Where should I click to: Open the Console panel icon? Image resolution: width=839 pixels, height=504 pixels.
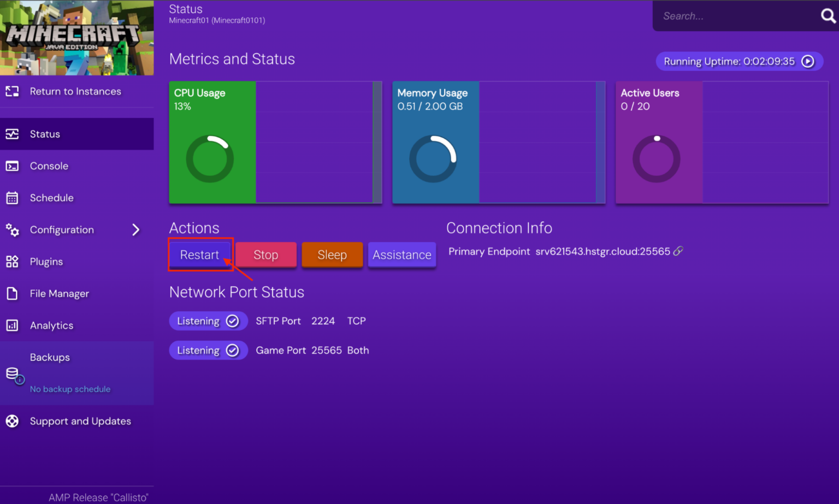pyautogui.click(x=12, y=166)
